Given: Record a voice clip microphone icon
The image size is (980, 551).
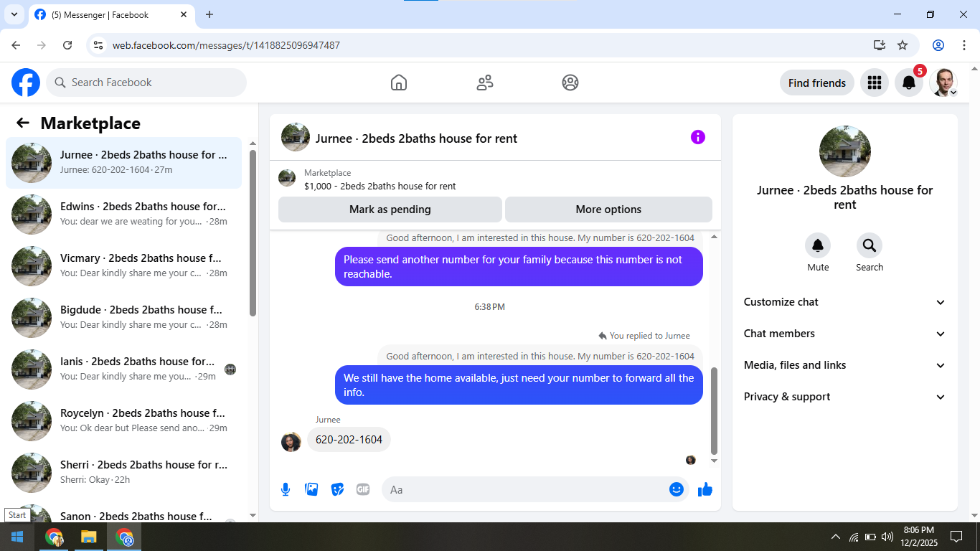Looking at the screenshot, I should 286,489.
